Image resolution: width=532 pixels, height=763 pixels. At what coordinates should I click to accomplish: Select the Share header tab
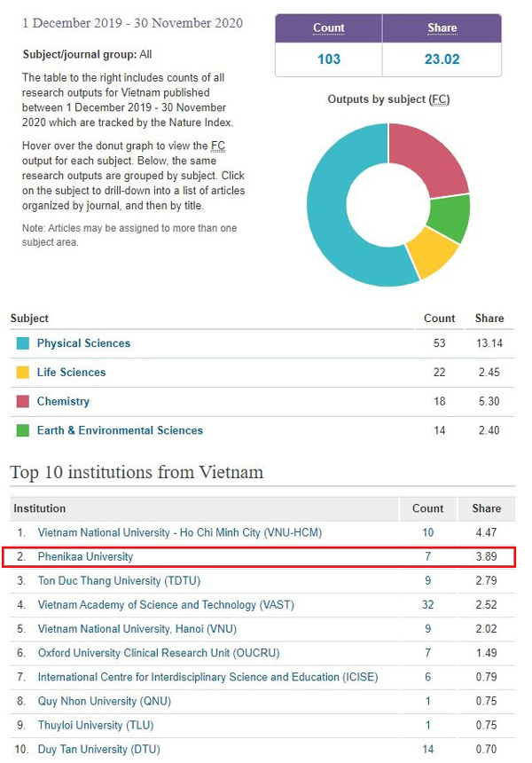point(442,28)
